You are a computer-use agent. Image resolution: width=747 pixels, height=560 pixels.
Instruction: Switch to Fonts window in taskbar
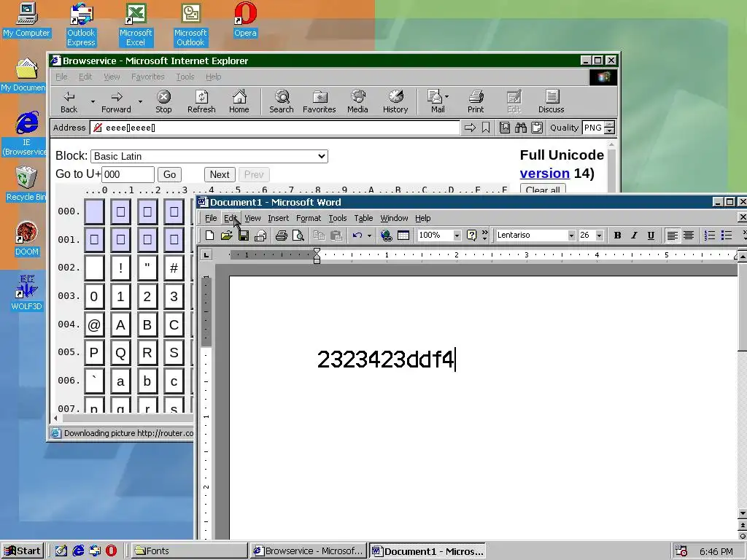pos(189,551)
